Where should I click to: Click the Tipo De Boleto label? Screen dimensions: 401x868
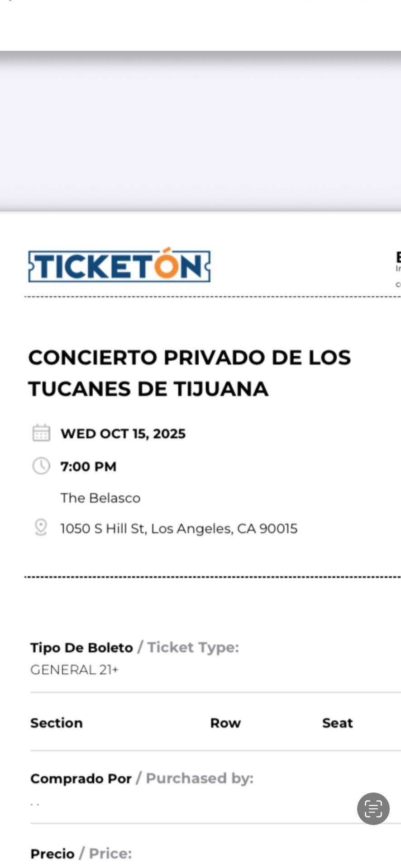[x=81, y=647]
